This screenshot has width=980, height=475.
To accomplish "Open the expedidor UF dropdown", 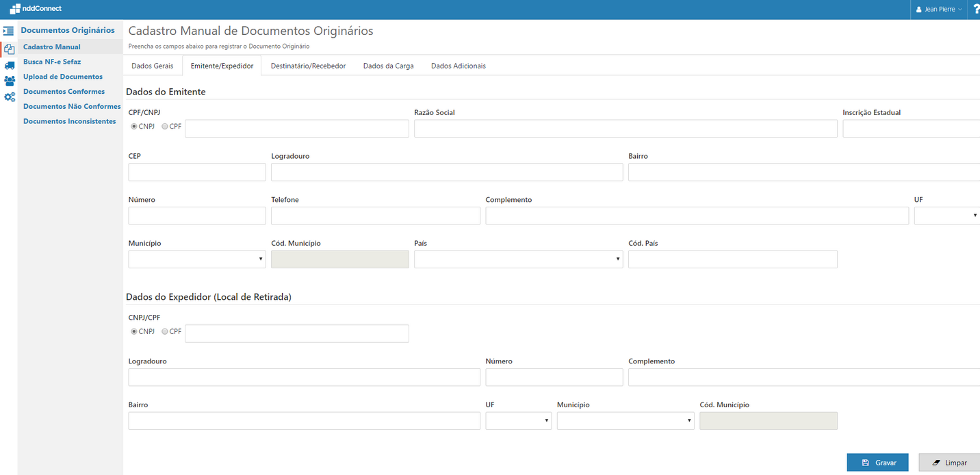I will [x=518, y=421].
